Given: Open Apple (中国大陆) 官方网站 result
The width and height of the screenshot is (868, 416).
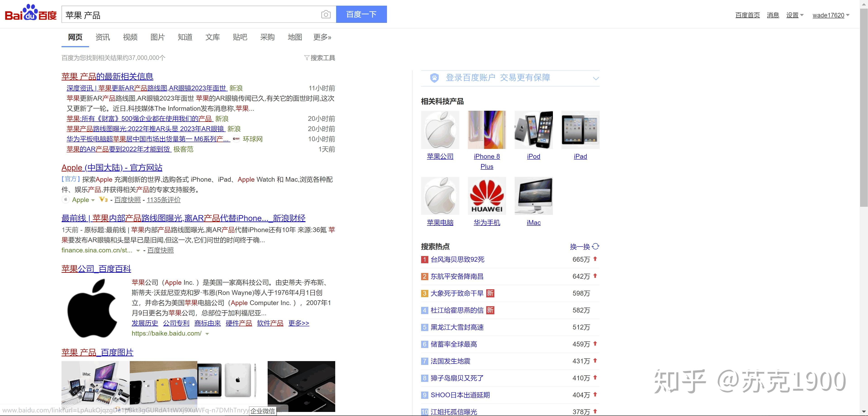Looking at the screenshot, I should [112, 167].
